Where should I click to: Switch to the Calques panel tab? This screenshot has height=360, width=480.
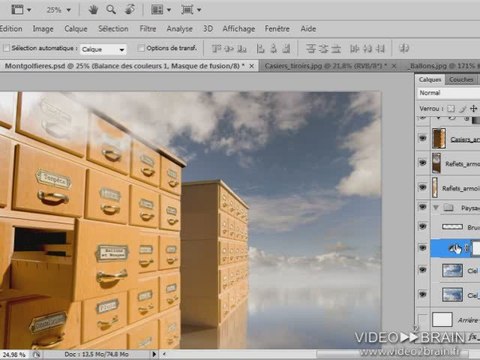[x=430, y=80]
